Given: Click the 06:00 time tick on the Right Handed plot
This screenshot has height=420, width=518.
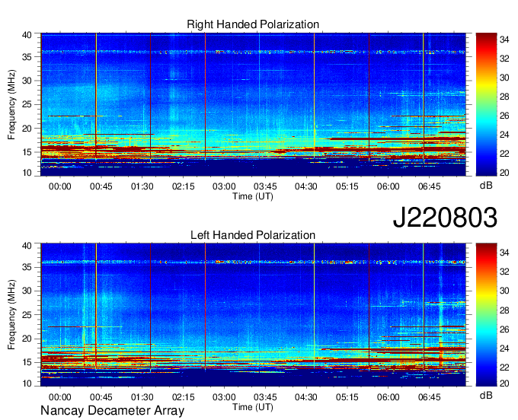Looking at the screenshot, I should 388,186.
